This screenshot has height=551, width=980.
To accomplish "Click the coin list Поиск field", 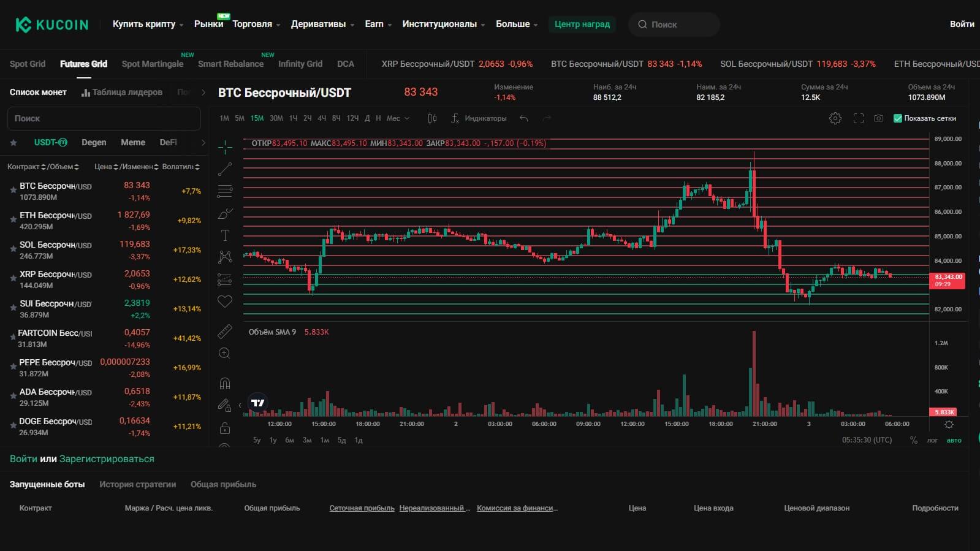I will click(x=104, y=118).
